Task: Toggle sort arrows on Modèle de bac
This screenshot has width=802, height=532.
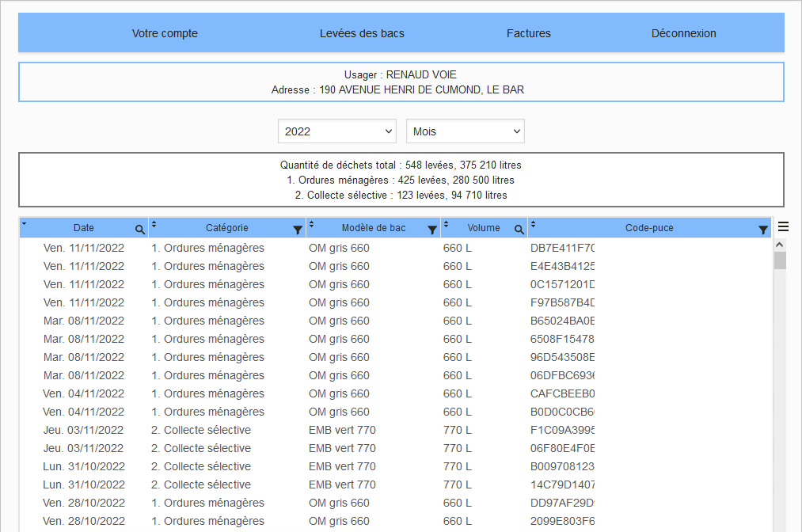Action: click(x=312, y=225)
